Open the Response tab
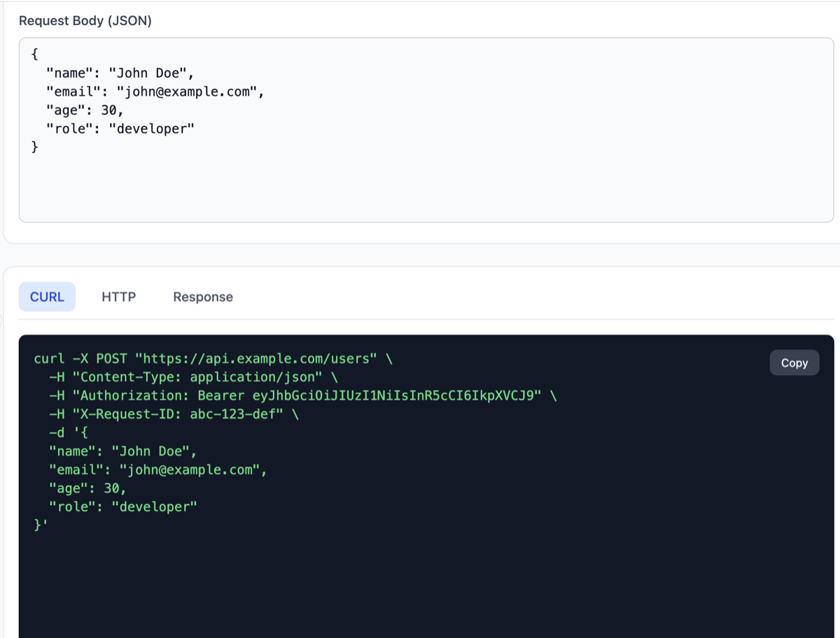This screenshot has height=638, width=840. coord(202,297)
